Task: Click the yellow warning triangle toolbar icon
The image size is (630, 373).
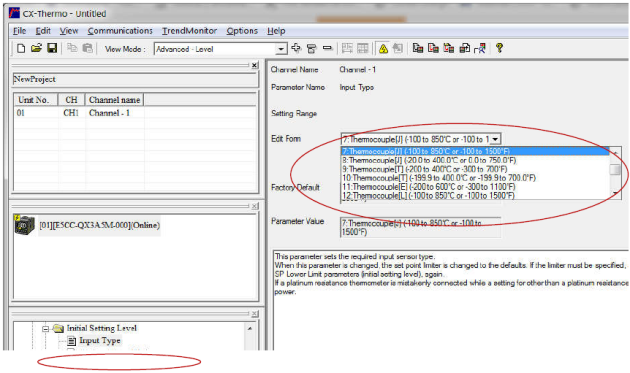Action: 383,49
